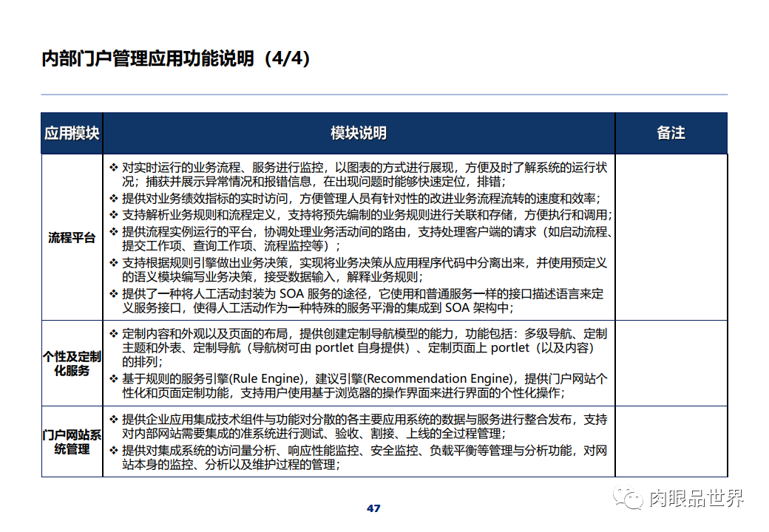Select the "流程平台" row label
769x532 pixels.
tap(72, 236)
